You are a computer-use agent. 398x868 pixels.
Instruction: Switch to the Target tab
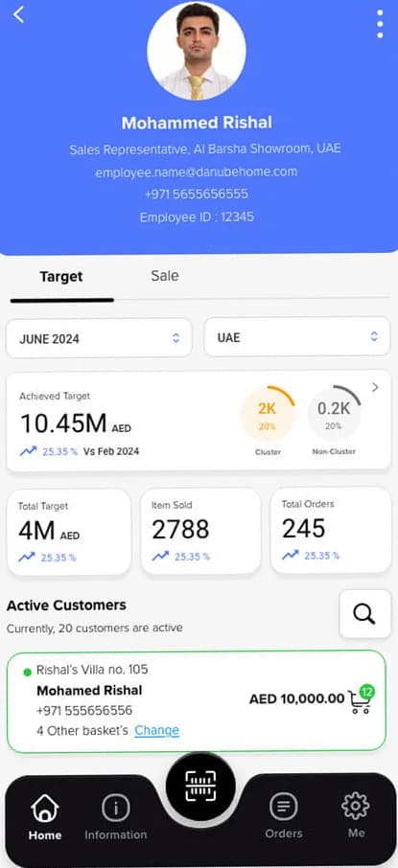click(61, 276)
